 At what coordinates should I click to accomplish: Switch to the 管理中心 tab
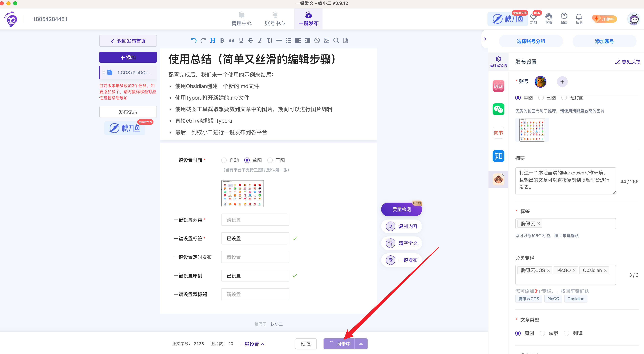pyautogui.click(x=241, y=19)
